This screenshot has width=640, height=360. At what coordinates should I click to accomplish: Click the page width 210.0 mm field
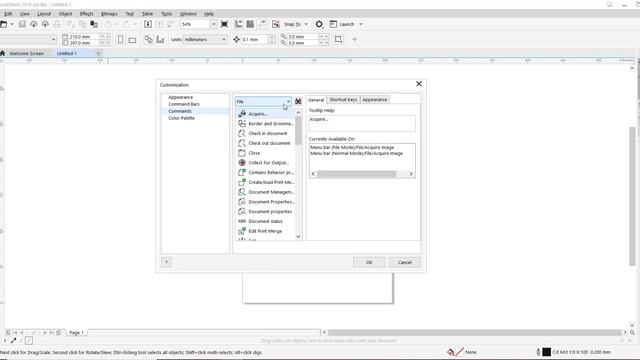click(84, 37)
